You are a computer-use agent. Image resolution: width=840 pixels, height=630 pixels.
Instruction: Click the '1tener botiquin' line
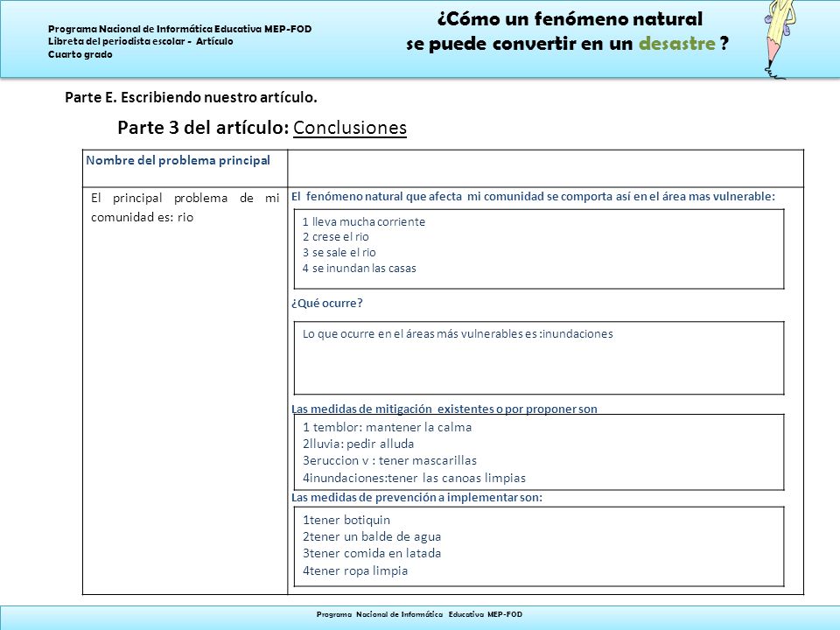coord(346,520)
